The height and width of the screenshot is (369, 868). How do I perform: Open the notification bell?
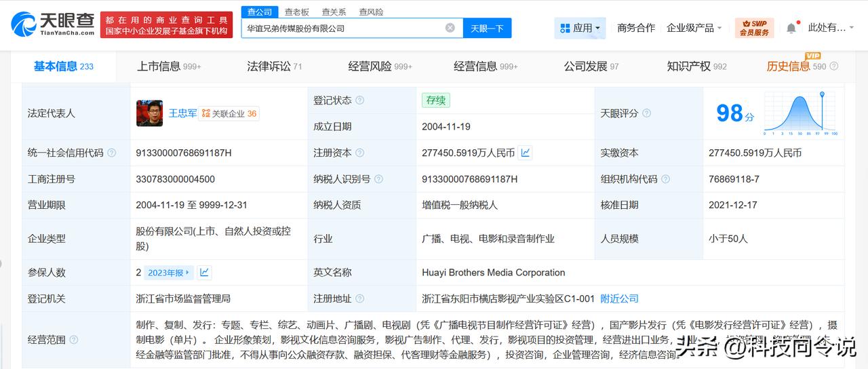[x=791, y=28]
